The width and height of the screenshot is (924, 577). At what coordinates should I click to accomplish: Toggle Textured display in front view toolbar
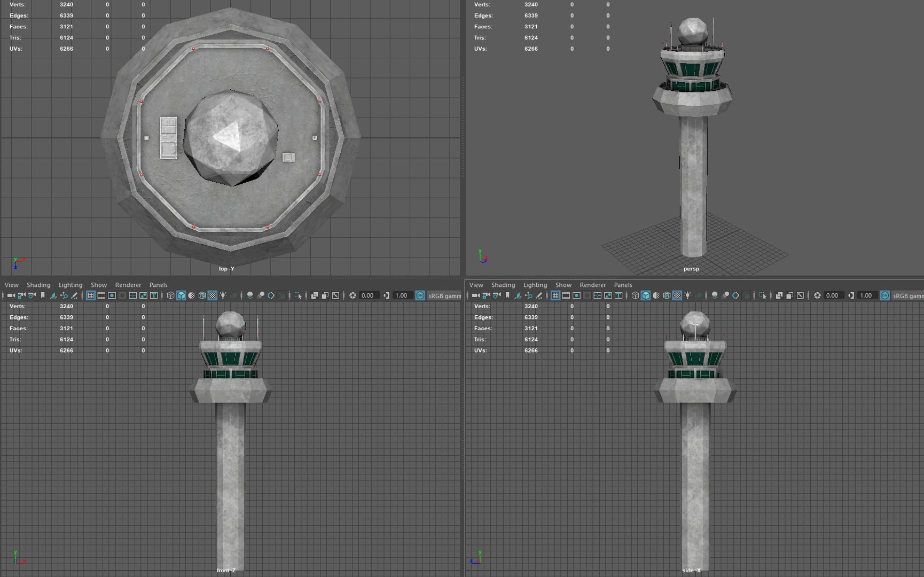coord(212,295)
